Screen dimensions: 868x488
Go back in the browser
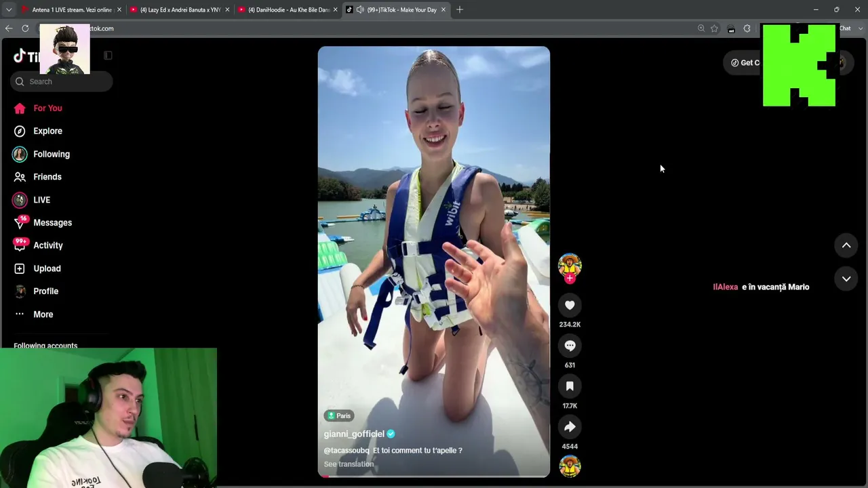pyautogui.click(x=9, y=28)
